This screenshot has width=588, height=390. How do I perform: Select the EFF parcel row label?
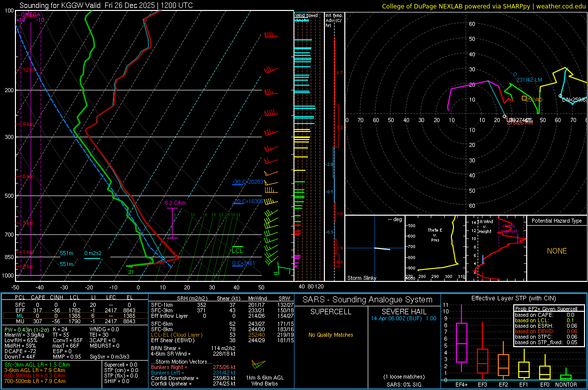click(20, 310)
